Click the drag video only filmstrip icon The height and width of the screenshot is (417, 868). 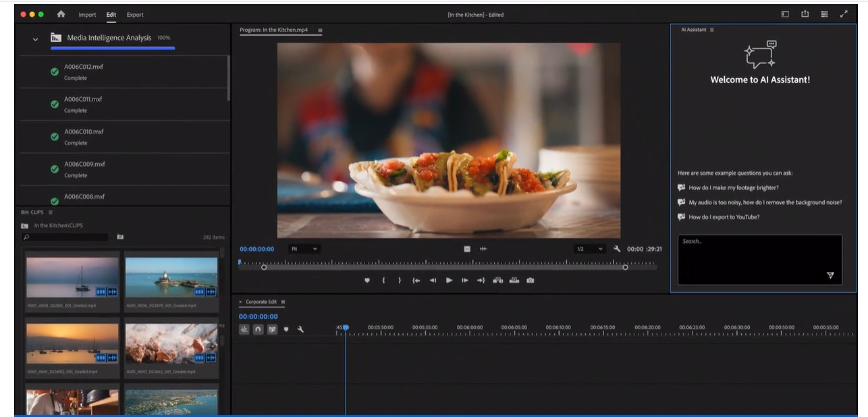pyautogui.click(x=467, y=249)
